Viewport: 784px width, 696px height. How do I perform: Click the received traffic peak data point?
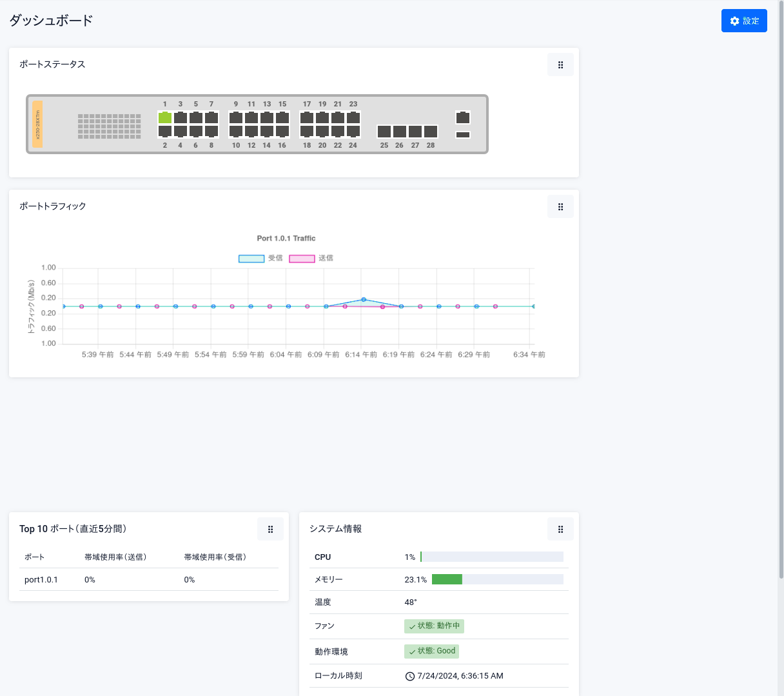[364, 299]
